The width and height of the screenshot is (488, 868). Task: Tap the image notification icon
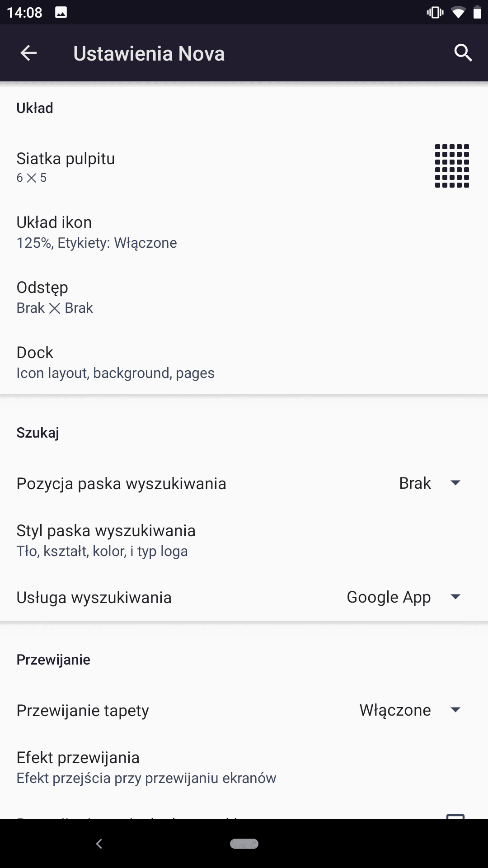pyautogui.click(x=61, y=13)
